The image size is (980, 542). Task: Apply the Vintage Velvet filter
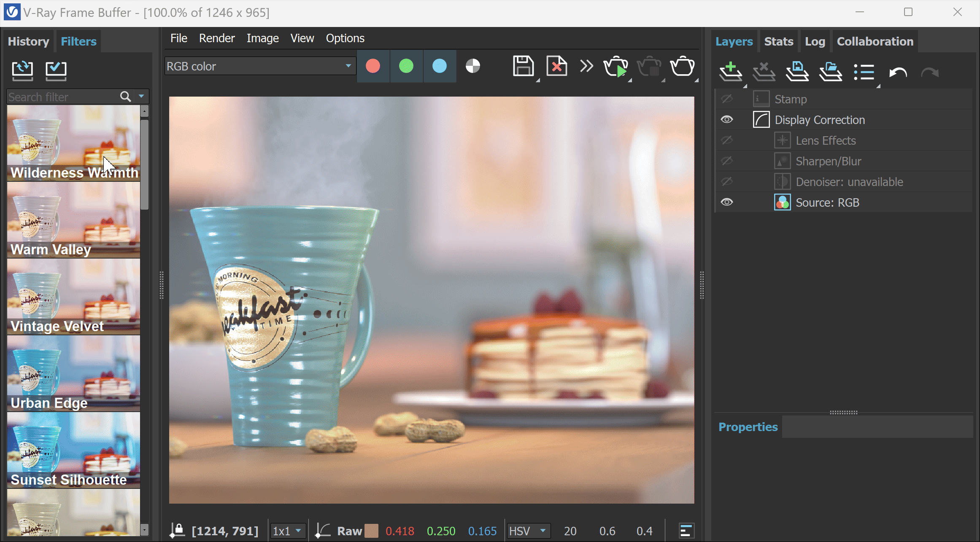coord(73,297)
